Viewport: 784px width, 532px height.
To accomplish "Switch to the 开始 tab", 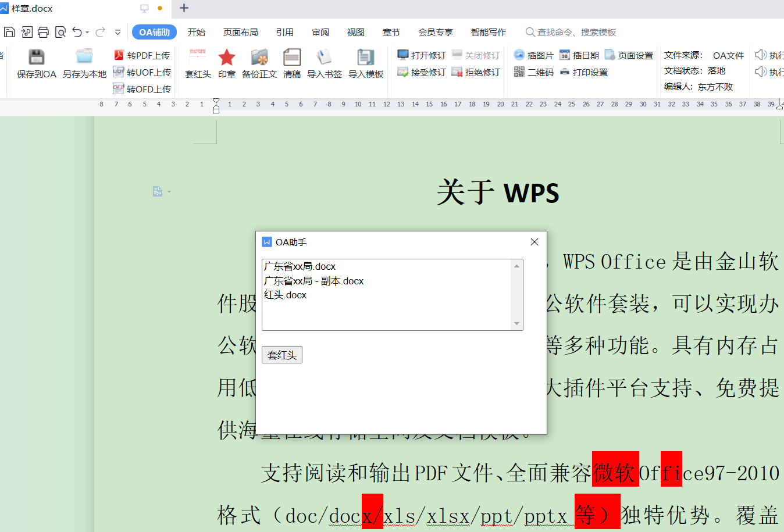I will point(197,32).
